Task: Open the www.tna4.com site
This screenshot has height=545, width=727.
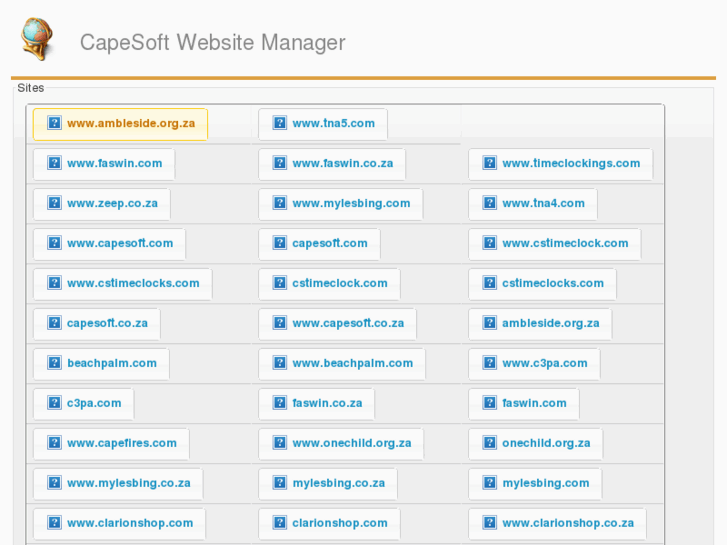Action: click(x=533, y=204)
